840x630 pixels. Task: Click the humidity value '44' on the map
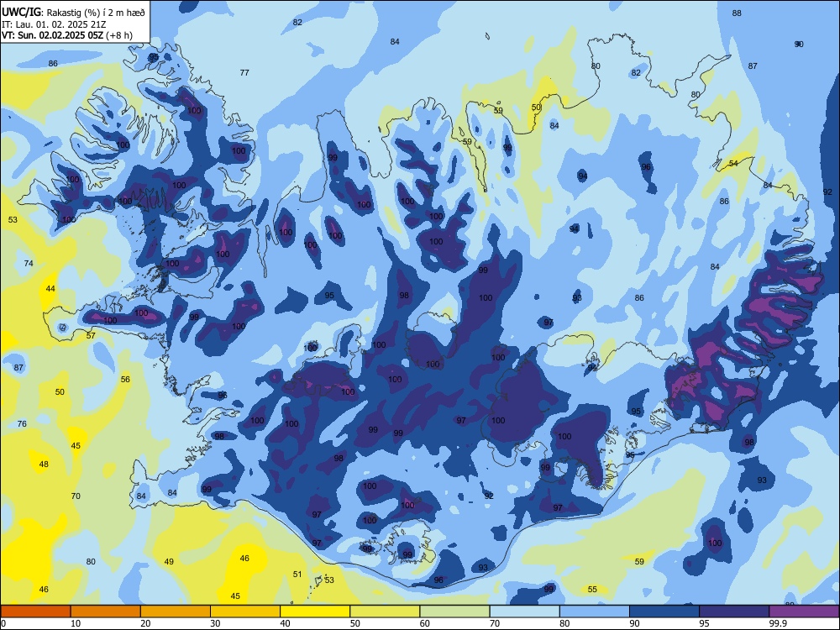[50, 288]
